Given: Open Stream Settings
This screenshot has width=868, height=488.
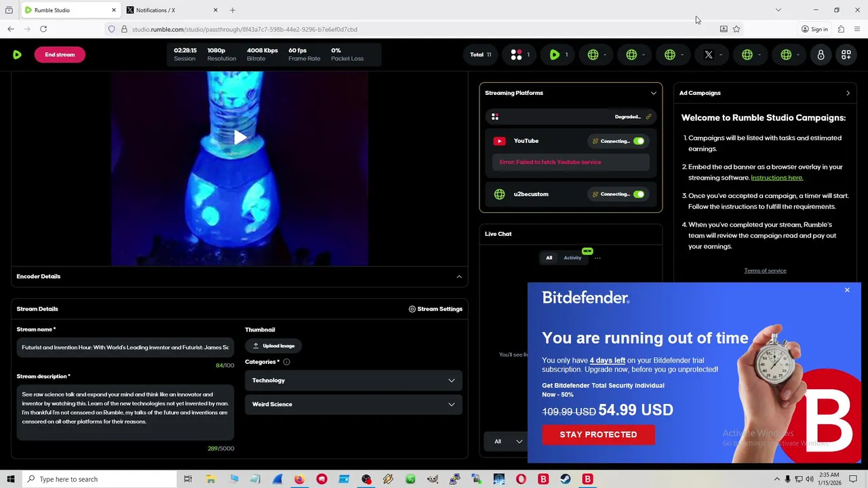Looking at the screenshot, I should pyautogui.click(x=435, y=309).
